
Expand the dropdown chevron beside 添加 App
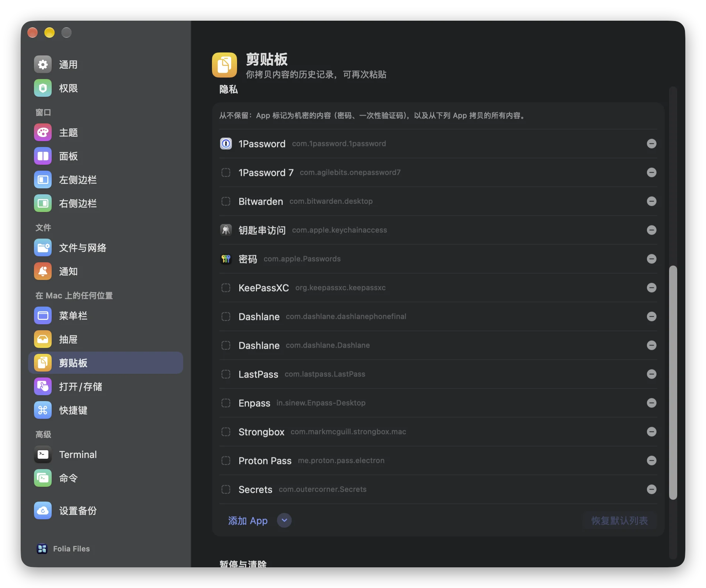284,520
